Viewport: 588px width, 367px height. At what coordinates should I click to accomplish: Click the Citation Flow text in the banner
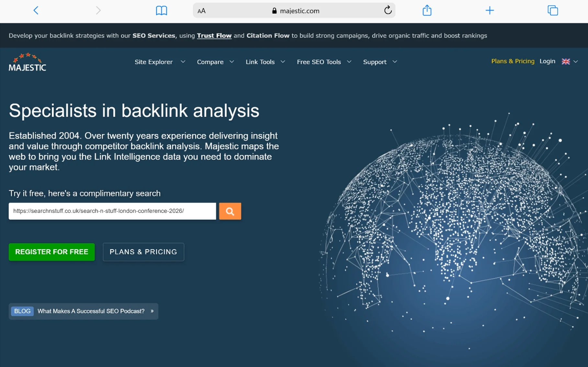click(268, 36)
